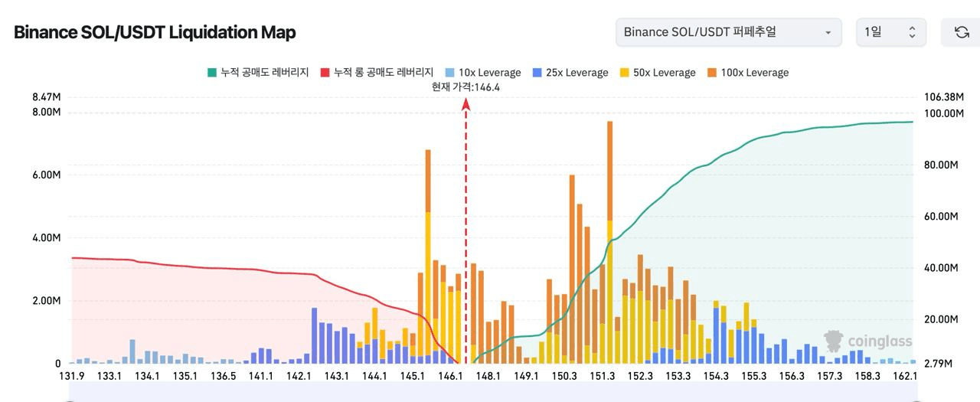The image size is (980, 402).
Task: Hide the 50x Leverage legend series
Action: (663, 73)
